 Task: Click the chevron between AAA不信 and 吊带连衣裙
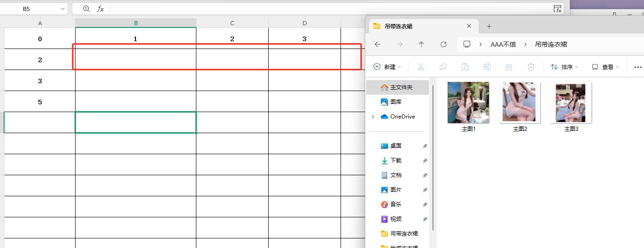pos(525,44)
